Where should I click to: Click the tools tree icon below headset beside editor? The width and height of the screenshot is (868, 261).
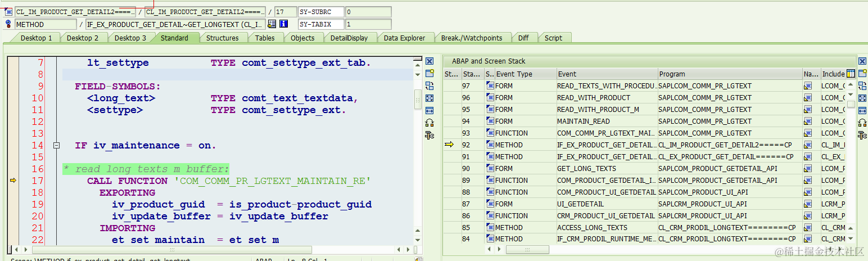(x=430, y=135)
